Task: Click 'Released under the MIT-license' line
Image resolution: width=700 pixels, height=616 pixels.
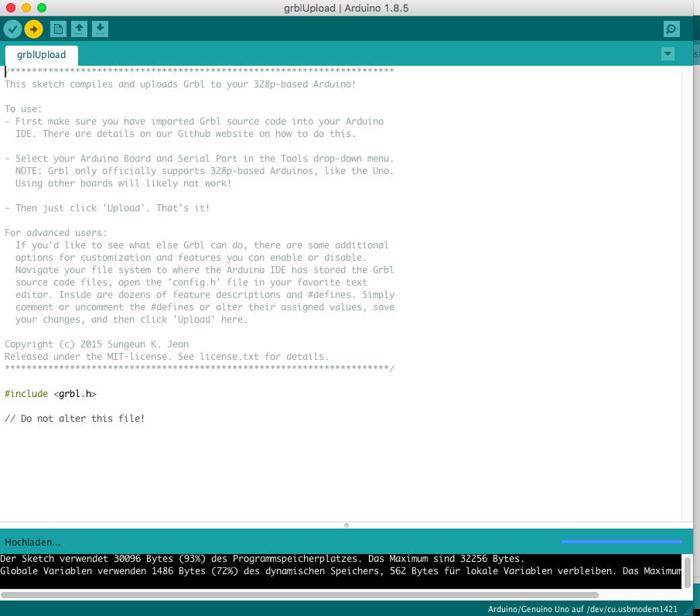Action: point(166,357)
